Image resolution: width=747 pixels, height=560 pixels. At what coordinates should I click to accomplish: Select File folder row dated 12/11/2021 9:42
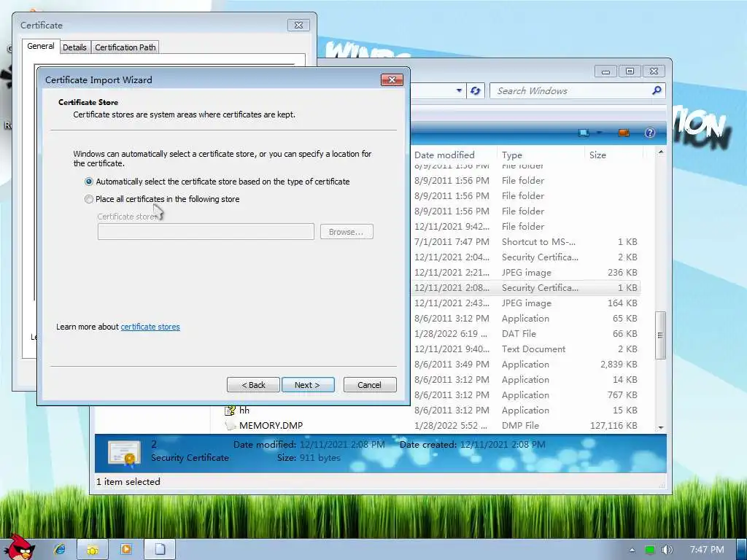(525, 227)
